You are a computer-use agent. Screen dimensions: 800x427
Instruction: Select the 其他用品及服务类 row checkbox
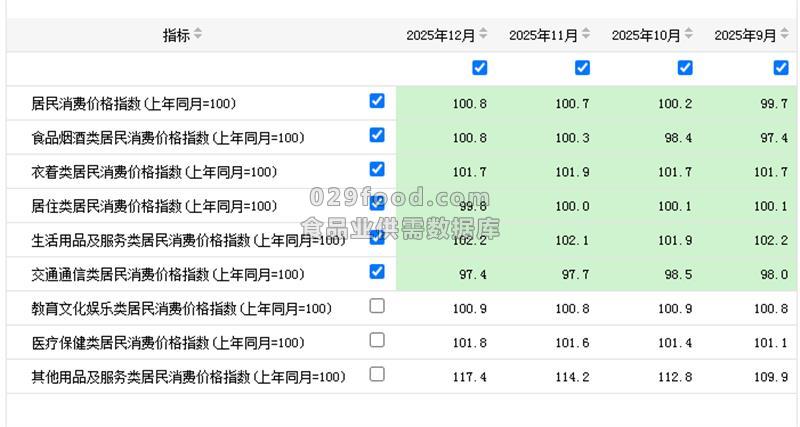[x=377, y=374]
